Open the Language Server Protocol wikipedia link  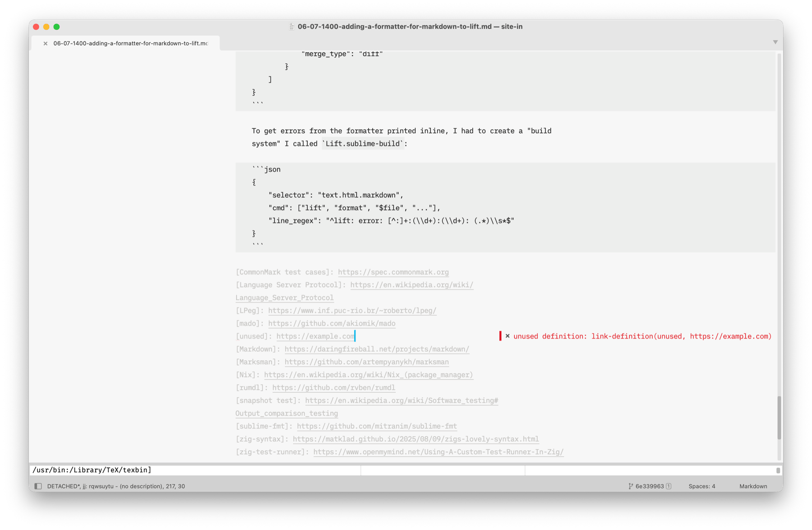[411, 285]
